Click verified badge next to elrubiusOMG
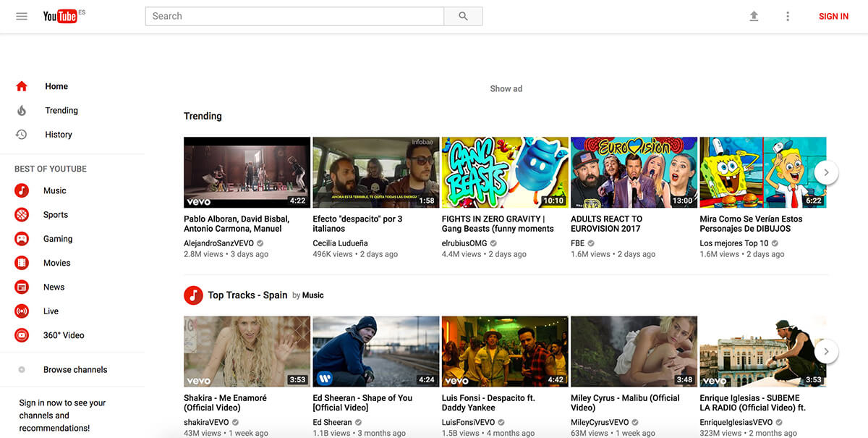This screenshot has width=868, height=438. pos(493,243)
